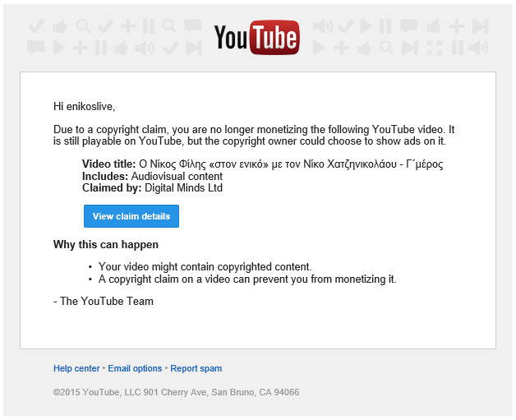
Task: Click the speaker icon at bottom-right of header
Action: 478,48
